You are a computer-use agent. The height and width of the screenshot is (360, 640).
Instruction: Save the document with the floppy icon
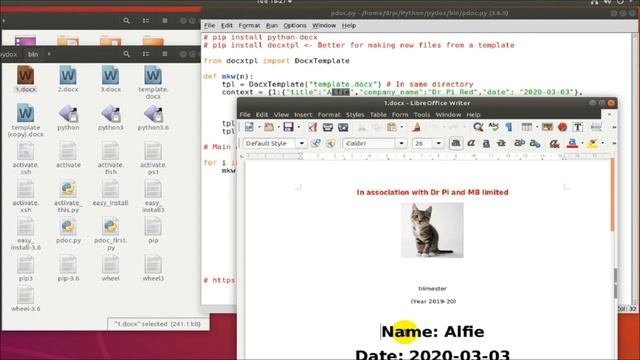[289, 127]
